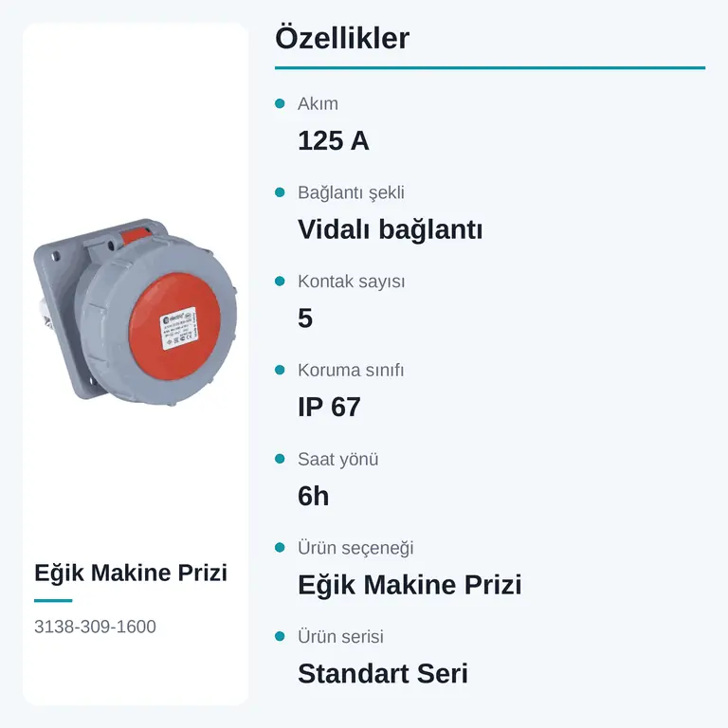The width and height of the screenshot is (728, 728).
Task: Click the bullet beside Kontak sayısı
Action: tap(280, 281)
